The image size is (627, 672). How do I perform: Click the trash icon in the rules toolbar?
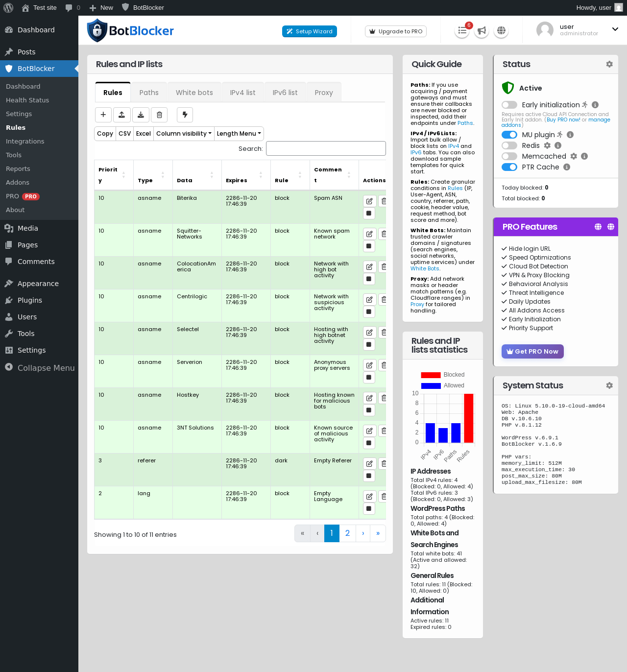pyautogui.click(x=159, y=115)
